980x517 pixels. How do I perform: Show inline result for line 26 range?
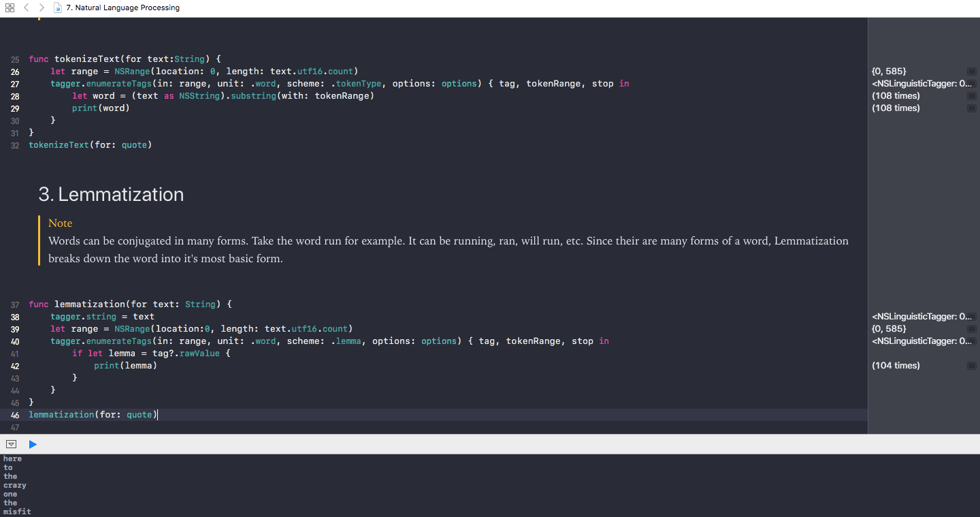[x=971, y=72]
